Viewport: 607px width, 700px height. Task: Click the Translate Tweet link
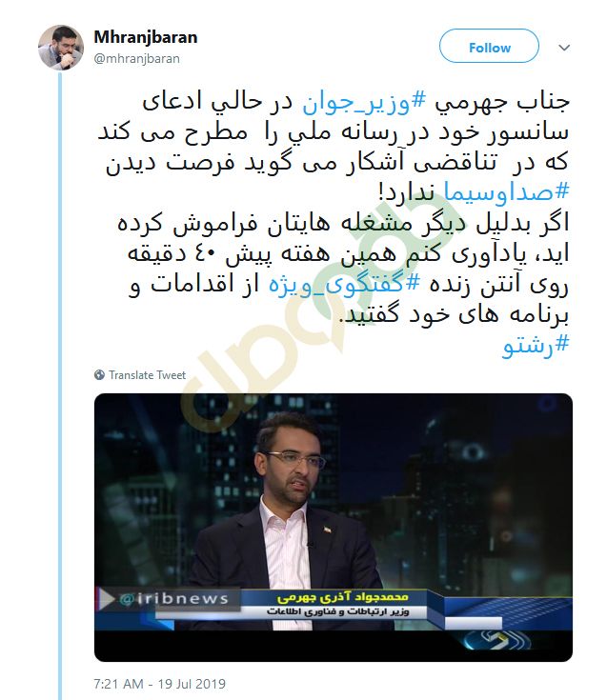pos(147,375)
